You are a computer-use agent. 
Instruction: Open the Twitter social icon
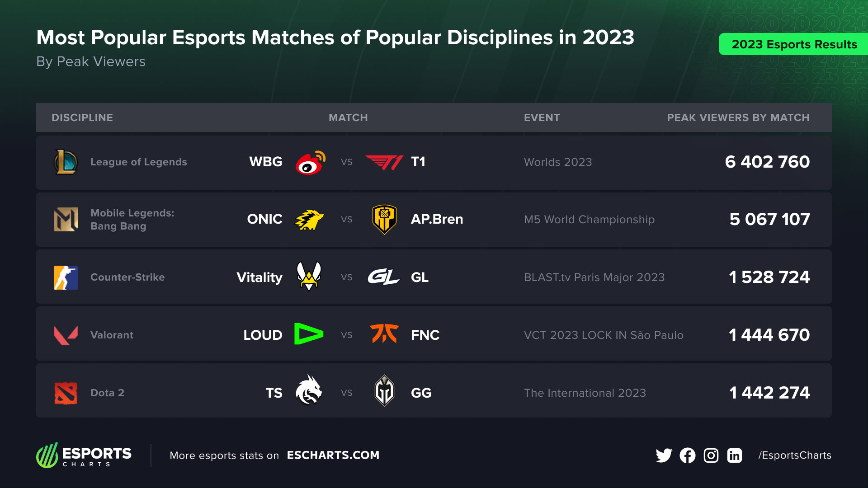pyautogui.click(x=664, y=455)
